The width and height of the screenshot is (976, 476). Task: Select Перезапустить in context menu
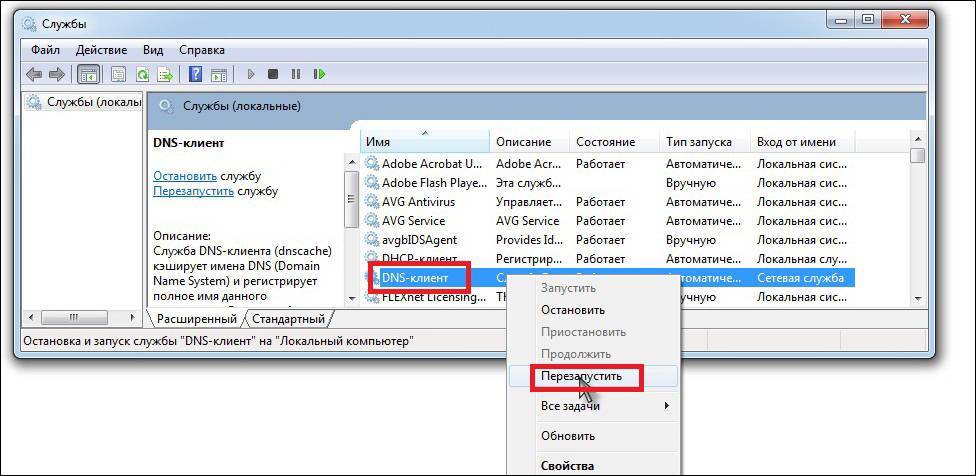pyautogui.click(x=580, y=377)
